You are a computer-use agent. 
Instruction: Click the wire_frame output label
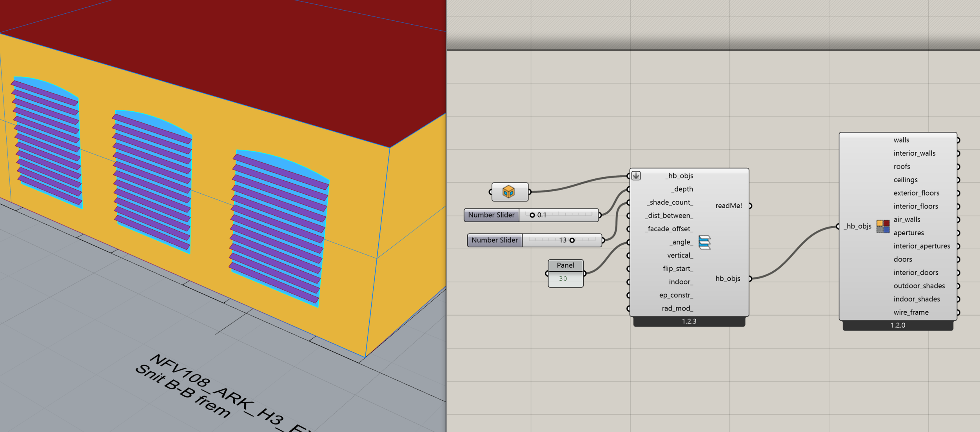click(x=911, y=312)
